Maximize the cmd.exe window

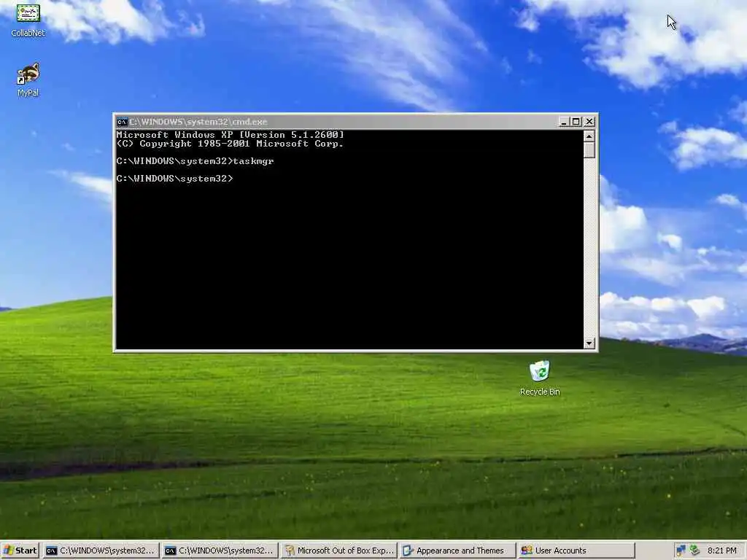pos(576,122)
